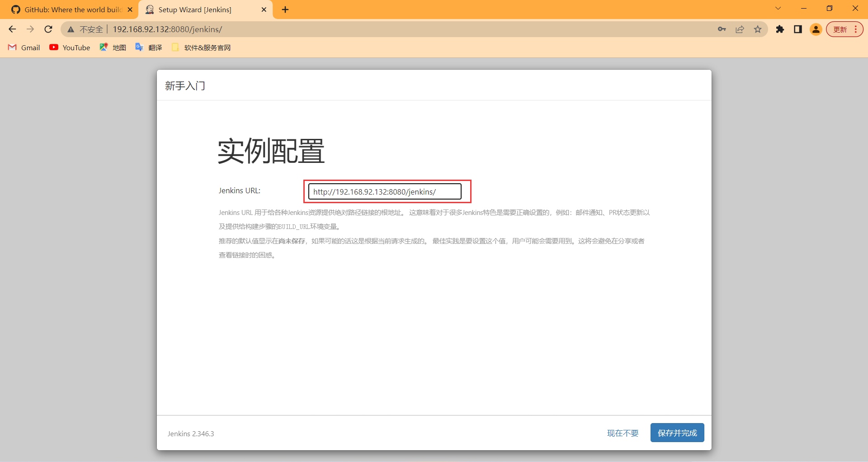Viewport: 868px width, 462px height.
Task: Open the saved passwords key icon
Action: [722, 29]
